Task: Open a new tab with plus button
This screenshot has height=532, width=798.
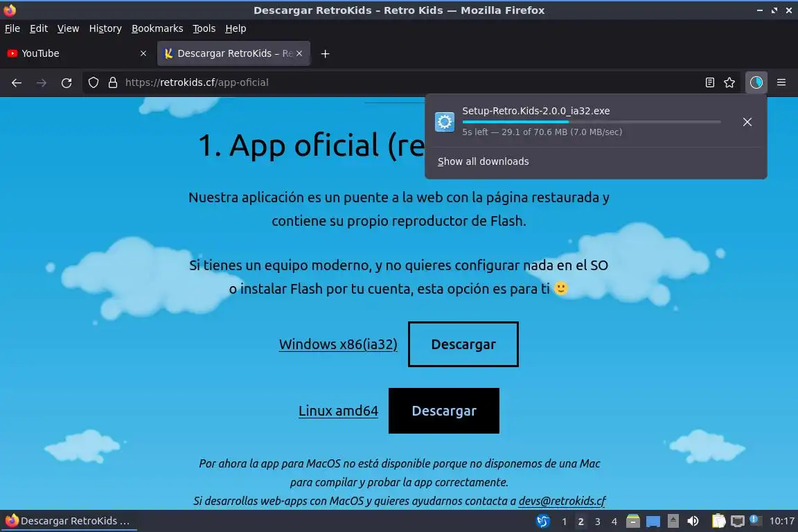Action: click(x=325, y=53)
